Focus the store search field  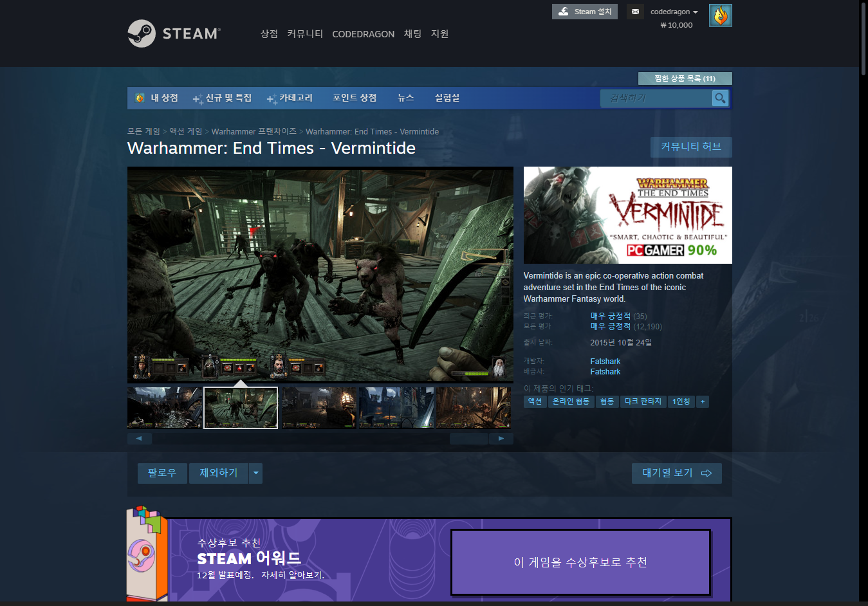[x=656, y=98]
